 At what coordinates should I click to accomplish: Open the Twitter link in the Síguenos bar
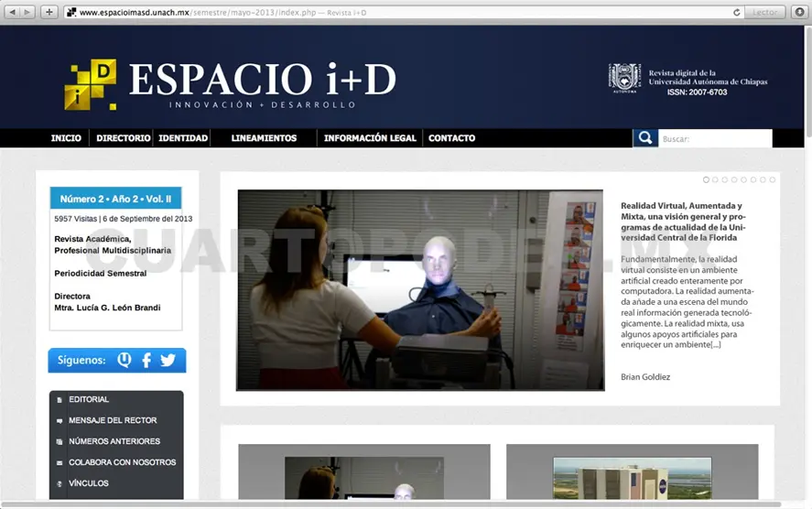[x=168, y=360]
